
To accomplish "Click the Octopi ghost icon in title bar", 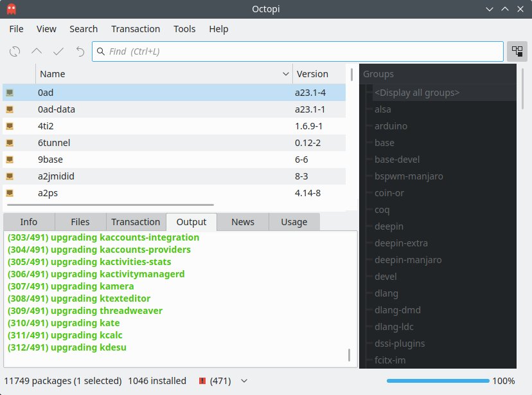I will (12, 10).
